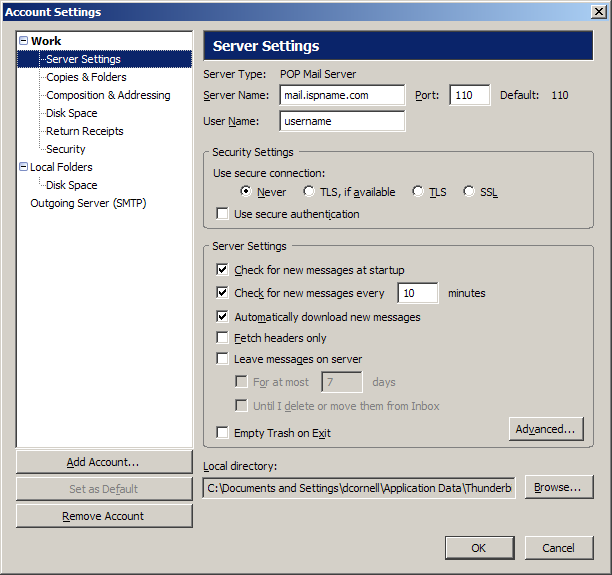The width and height of the screenshot is (612, 575).
Task: Choose the TLS, if available radio button
Action: tap(310, 192)
